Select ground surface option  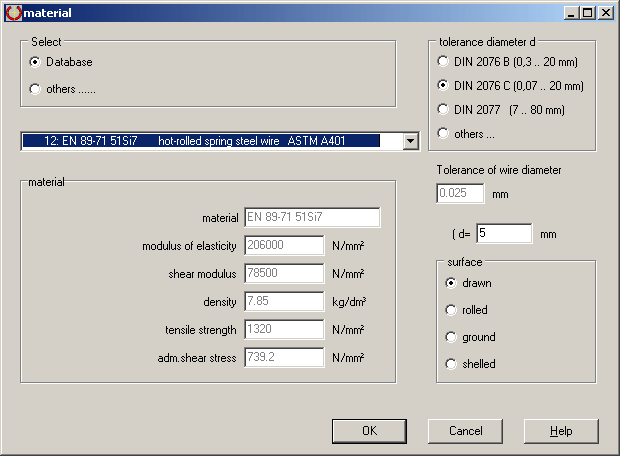[x=451, y=337]
